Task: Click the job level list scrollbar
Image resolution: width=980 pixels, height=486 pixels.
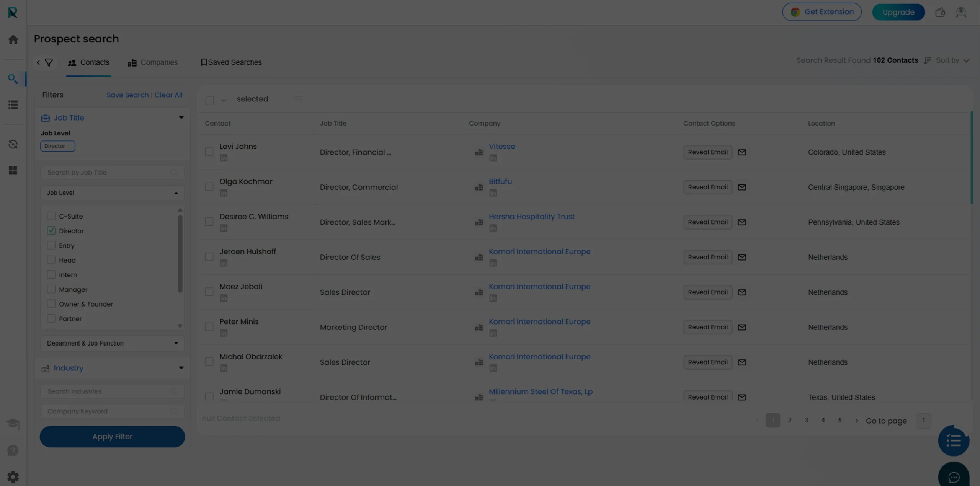Action: point(180,253)
